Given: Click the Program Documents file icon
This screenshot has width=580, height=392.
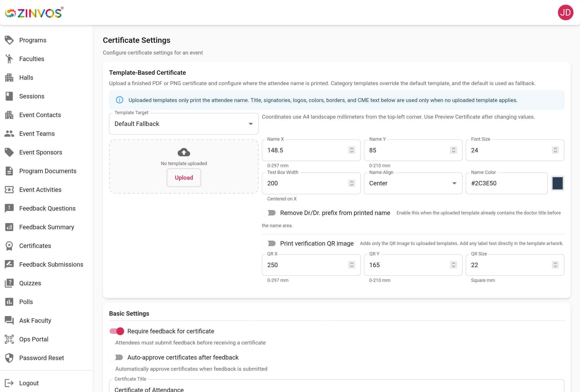Looking at the screenshot, I should click(x=9, y=171).
